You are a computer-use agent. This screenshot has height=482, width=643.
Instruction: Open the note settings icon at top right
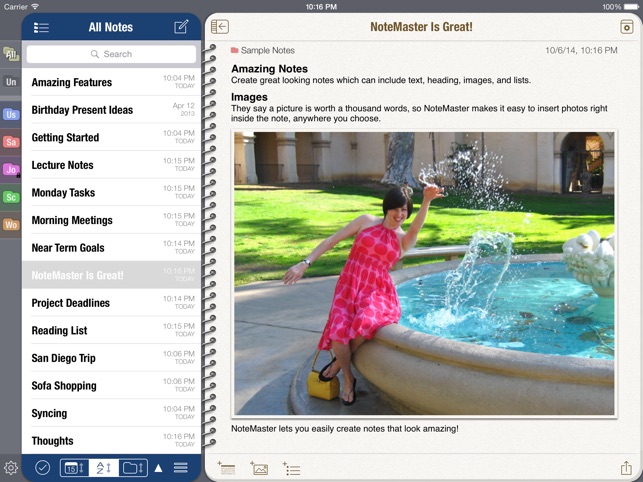click(x=627, y=27)
